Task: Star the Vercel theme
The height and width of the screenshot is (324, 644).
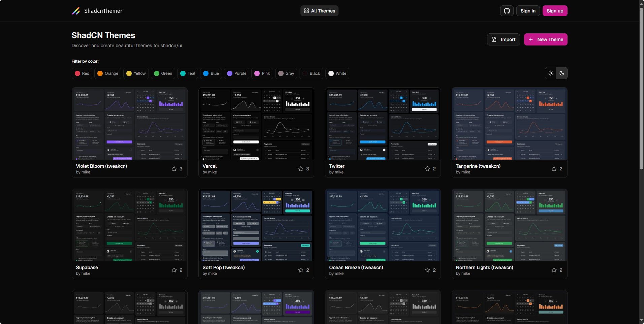Action: 301,169
